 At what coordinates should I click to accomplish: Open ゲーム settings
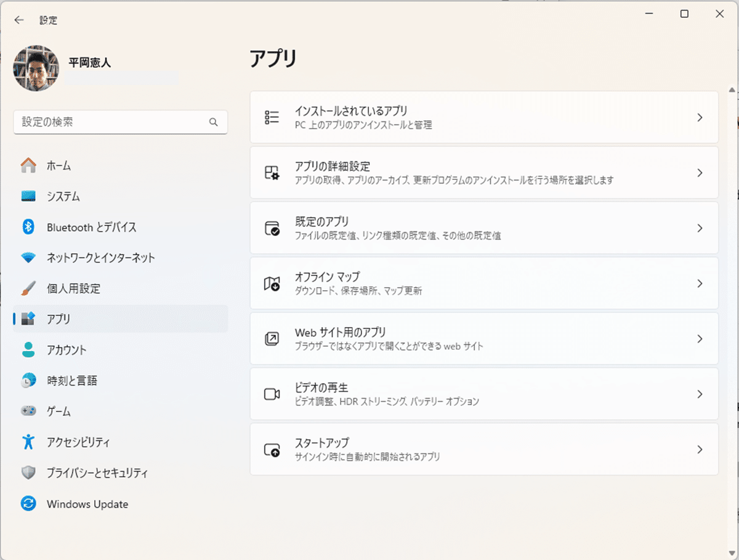(x=120, y=411)
